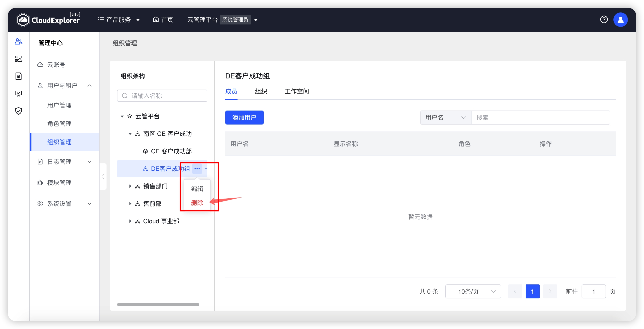Screen dimensions: 644x329
Task: Collapse the side menu with left arrow handle
Action: pos(103,176)
